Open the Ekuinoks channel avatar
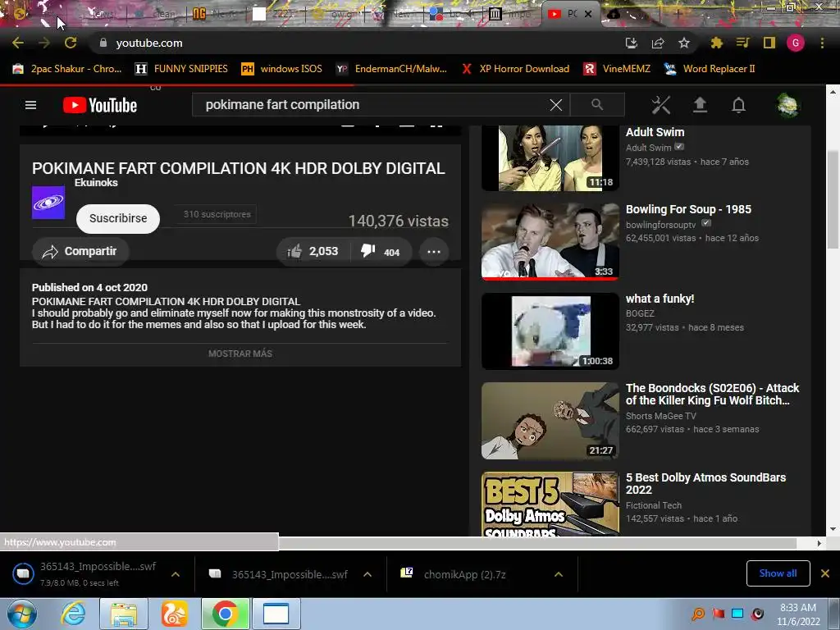The image size is (840, 630). click(48, 203)
